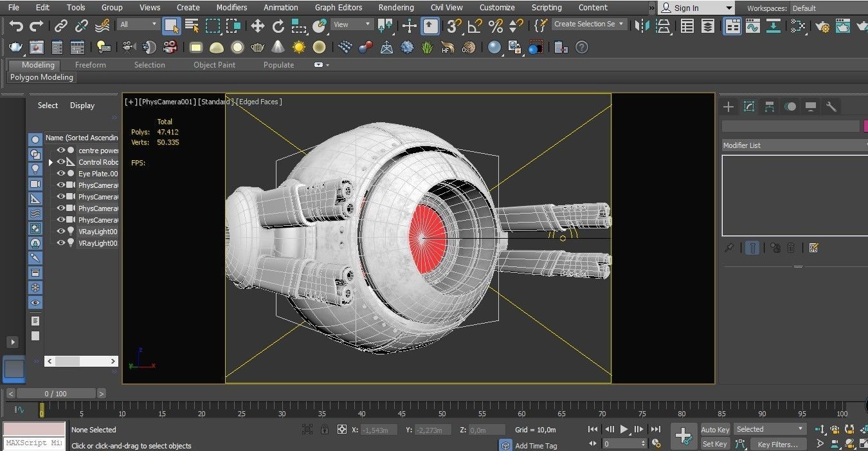Open the Select by Name list

[192, 26]
